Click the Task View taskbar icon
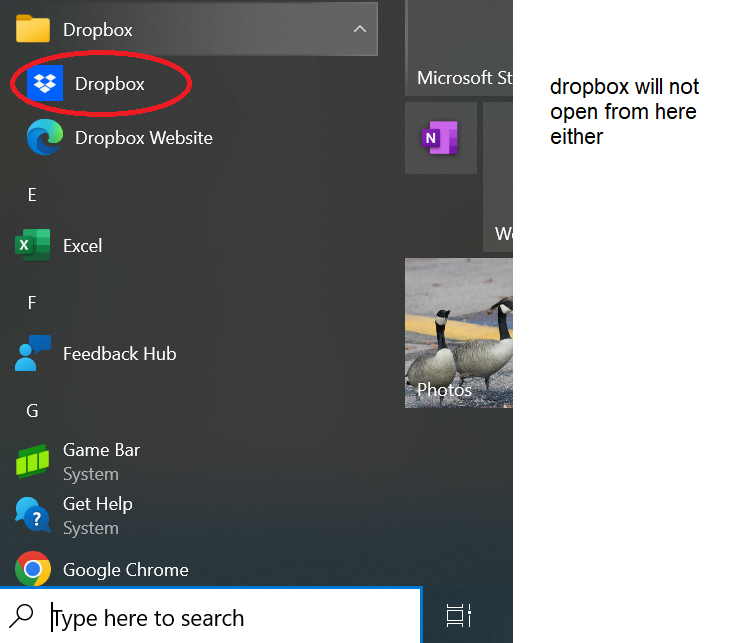 click(459, 615)
